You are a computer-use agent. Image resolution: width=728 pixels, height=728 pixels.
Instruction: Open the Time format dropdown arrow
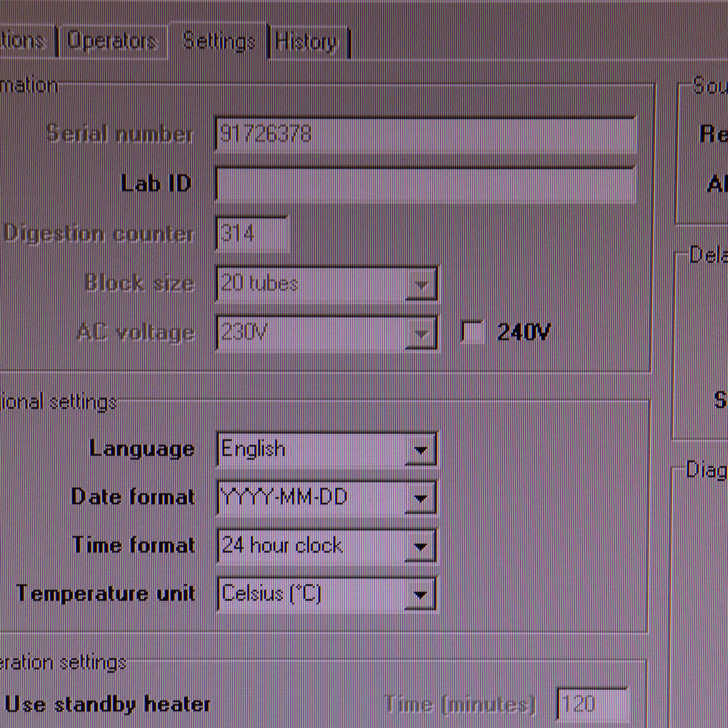click(x=420, y=547)
